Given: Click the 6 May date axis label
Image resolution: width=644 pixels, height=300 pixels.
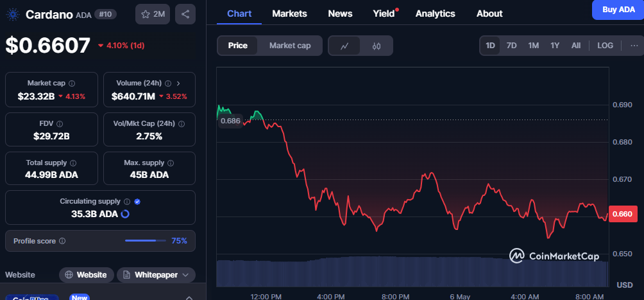Looking at the screenshot, I should [x=460, y=296].
